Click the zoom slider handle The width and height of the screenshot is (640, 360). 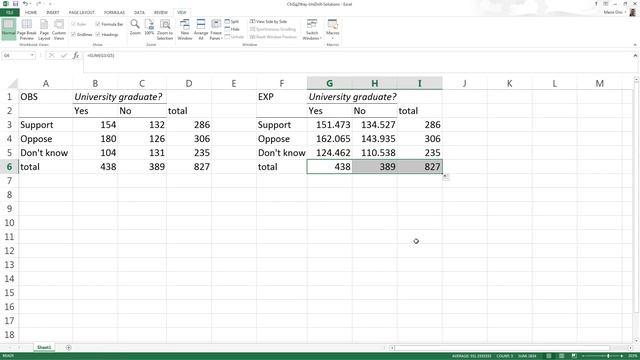[x=608, y=356]
